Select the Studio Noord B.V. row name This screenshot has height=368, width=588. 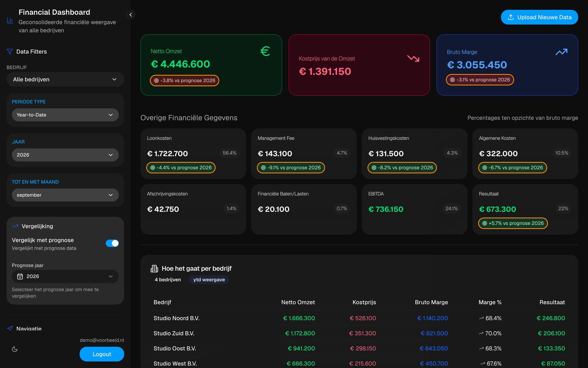[x=176, y=318]
